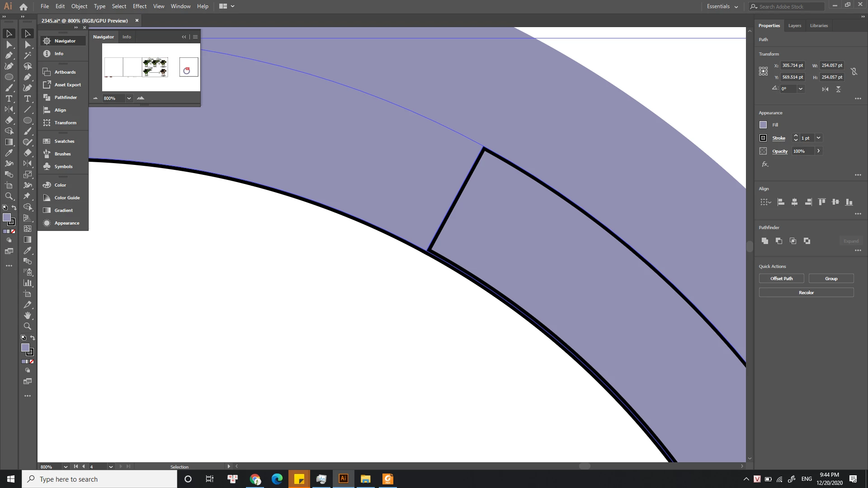The width and height of the screenshot is (868, 488).
Task: Flip horizontally in Transform section
Action: pos(825,89)
